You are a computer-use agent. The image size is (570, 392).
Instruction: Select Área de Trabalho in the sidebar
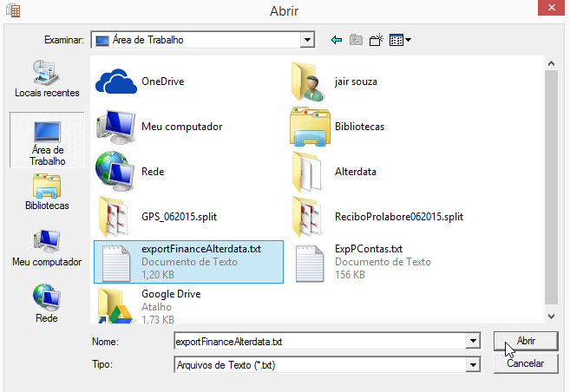[x=47, y=140]
